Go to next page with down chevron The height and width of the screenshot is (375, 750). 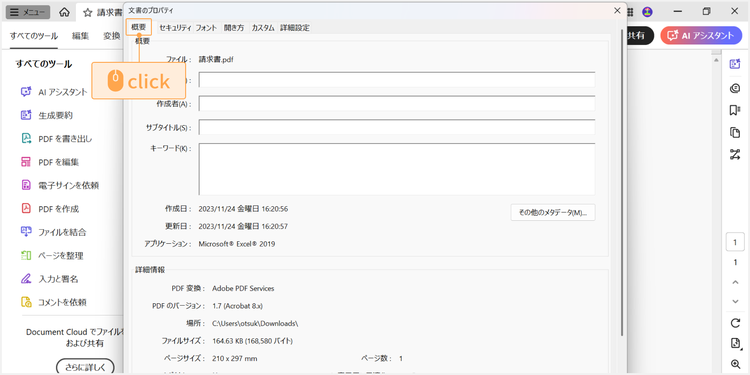(x=736, y=301)
